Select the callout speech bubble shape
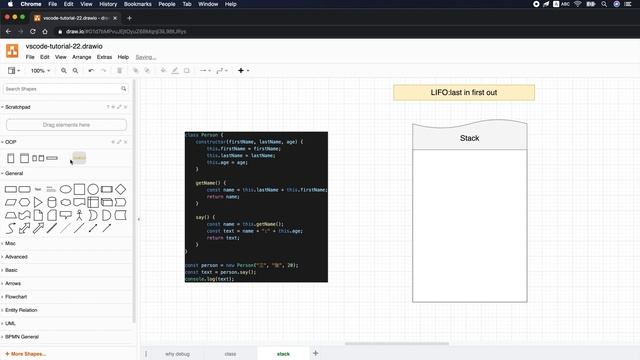The height and width of the screenshot is (360, 640). coord(66,215)
